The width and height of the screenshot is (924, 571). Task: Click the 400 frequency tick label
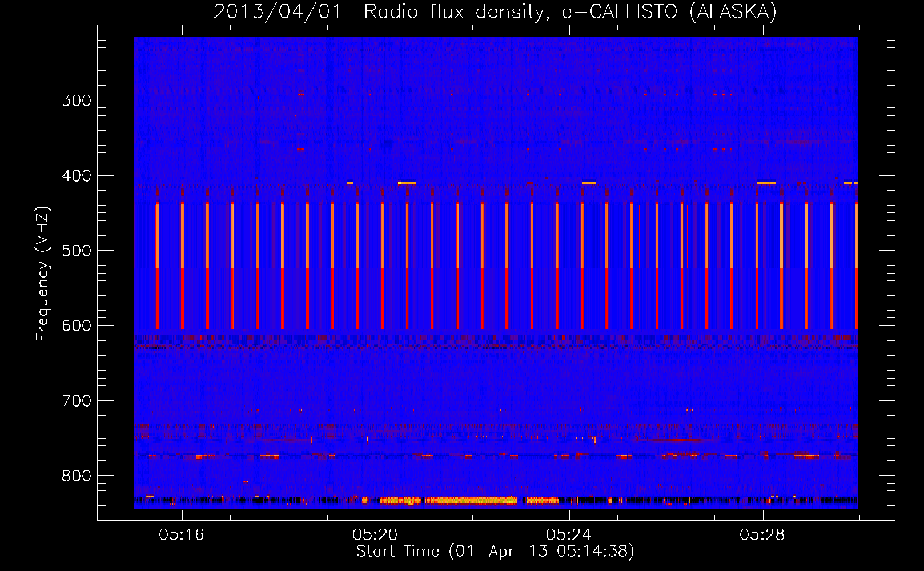tap(77, 176)
